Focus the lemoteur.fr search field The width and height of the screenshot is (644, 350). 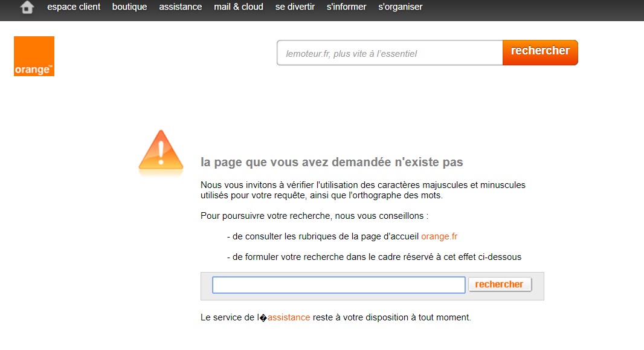point(390,53)
